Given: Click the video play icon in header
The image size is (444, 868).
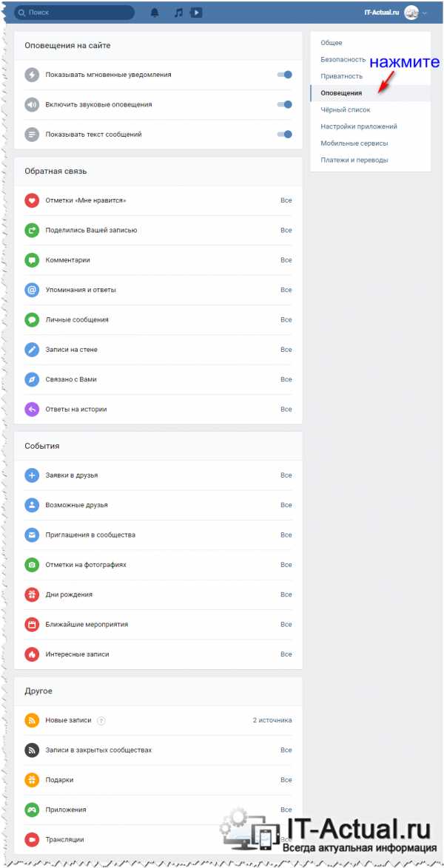Looking at the screenshot, I should tap(196, 12).
